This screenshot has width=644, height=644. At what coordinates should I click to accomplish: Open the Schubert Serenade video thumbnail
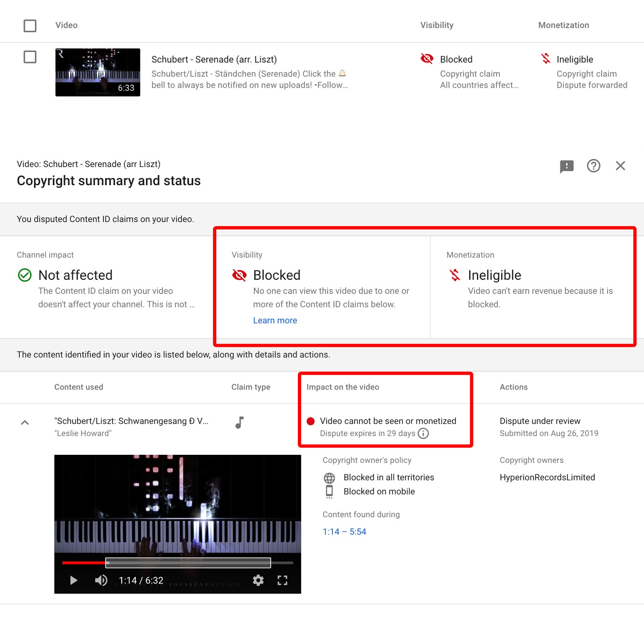[x=98, y=72]
